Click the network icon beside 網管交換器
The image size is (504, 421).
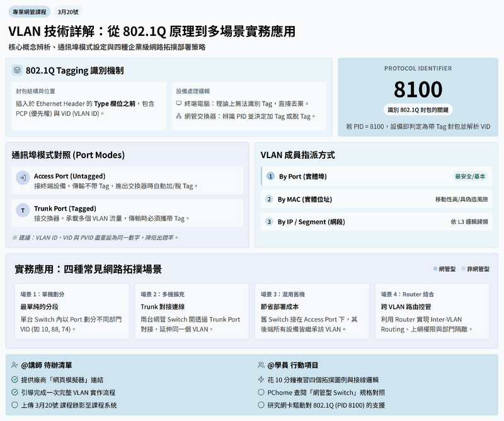tap(179, 116)
